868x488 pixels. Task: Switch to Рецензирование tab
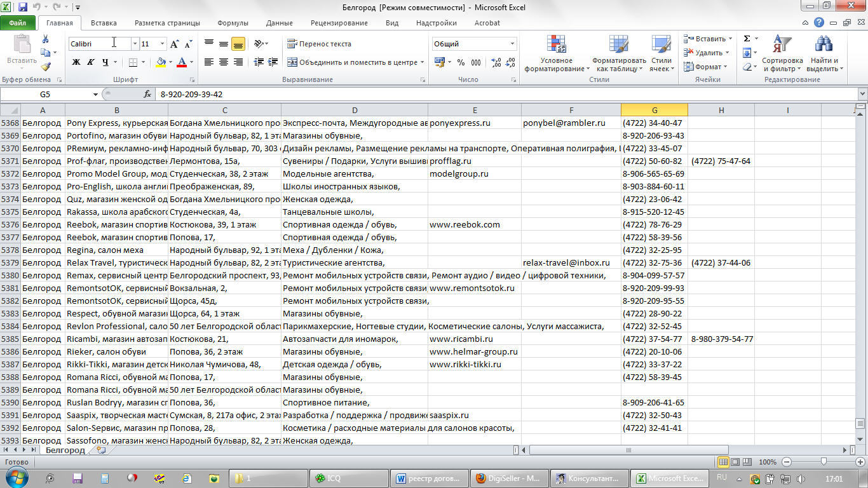coord(339,23)
